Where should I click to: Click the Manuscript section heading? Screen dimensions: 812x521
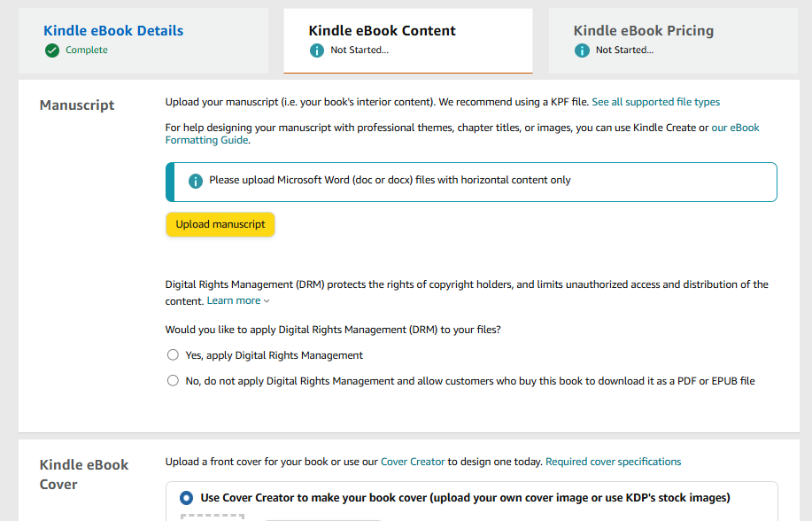(x=77, y=105)
